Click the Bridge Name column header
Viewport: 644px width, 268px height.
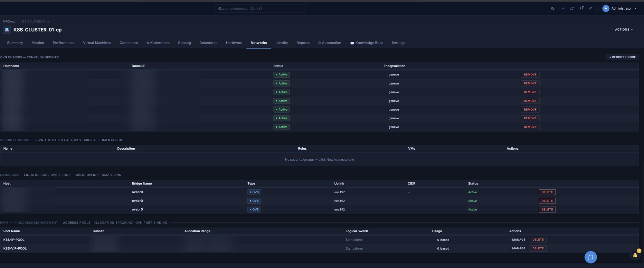142,184
